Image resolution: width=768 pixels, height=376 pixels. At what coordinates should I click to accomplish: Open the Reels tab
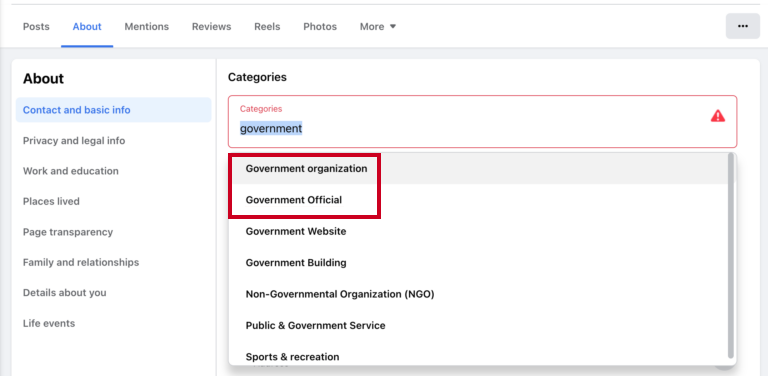(x=267, y=26)
